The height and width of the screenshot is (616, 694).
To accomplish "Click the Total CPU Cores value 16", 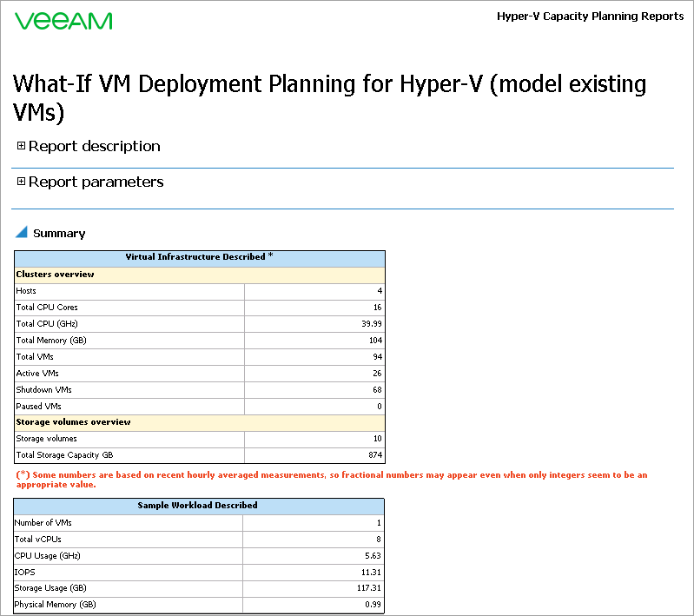I will point(377,308).
